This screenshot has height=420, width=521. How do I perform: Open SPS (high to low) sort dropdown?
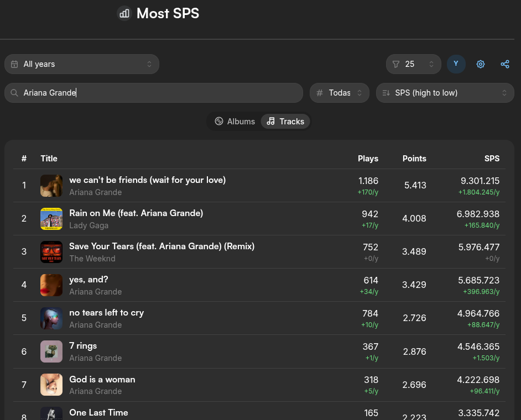[445, 93]
